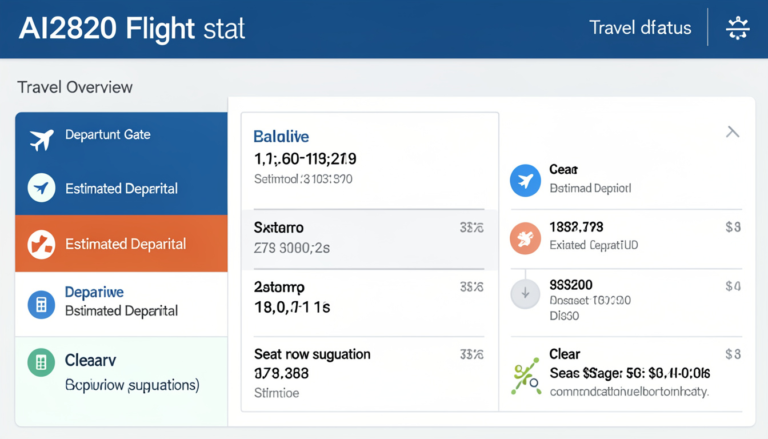This screenshot has height=439, width=768.
Task: Open the Travel dfatus link in the header
Action: pos(640,28)
